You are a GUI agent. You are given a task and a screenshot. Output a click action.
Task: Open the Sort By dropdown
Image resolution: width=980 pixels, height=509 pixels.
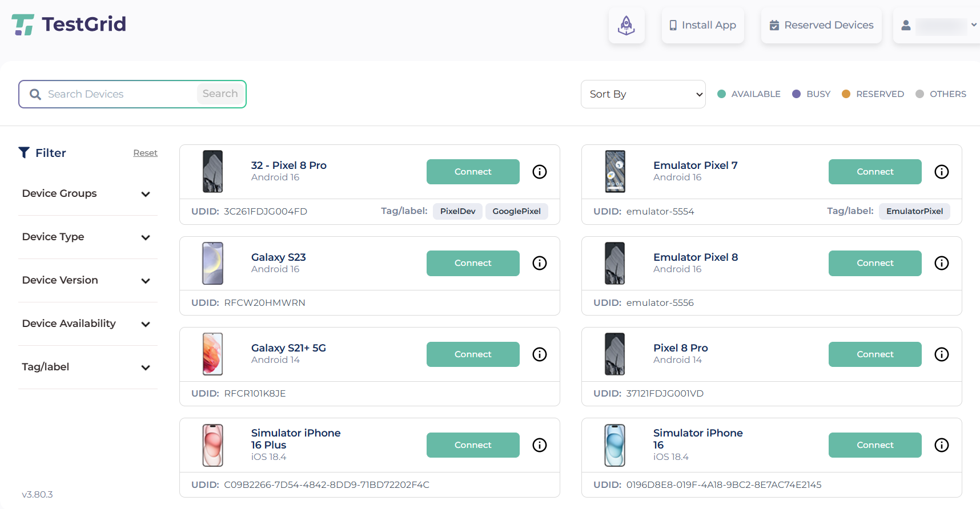[x=643, y=94]
